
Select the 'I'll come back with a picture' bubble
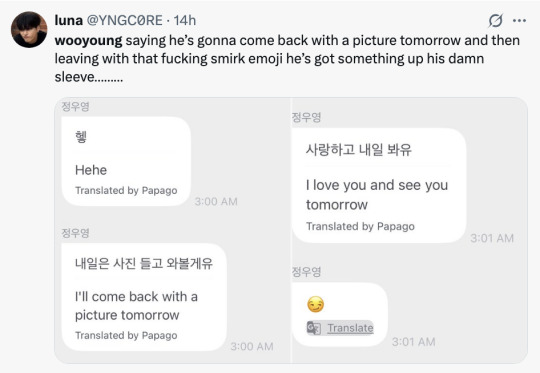144,297
